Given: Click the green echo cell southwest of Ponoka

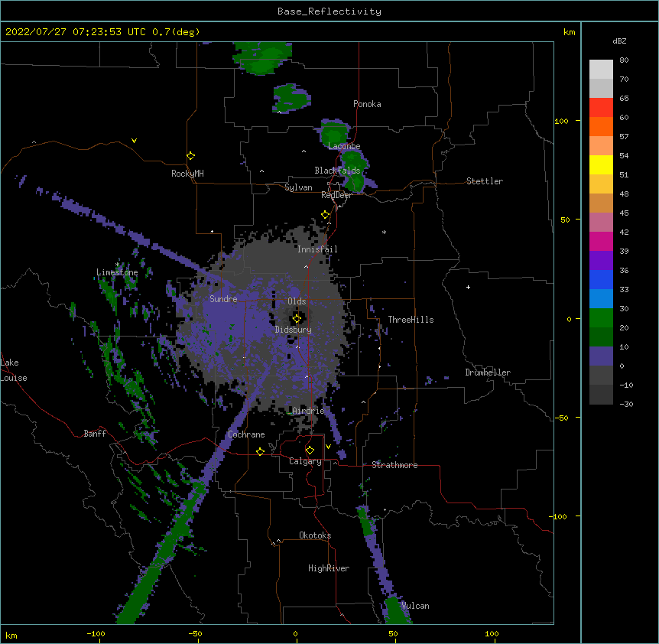Looking at the screenshot, I should 292,99.
